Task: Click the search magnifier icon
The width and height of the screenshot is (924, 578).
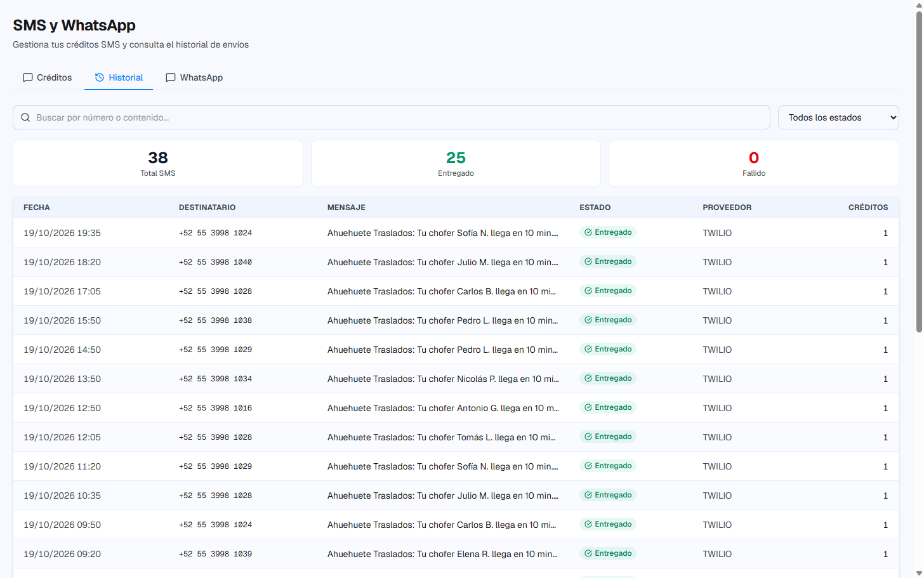Action: 25,117
